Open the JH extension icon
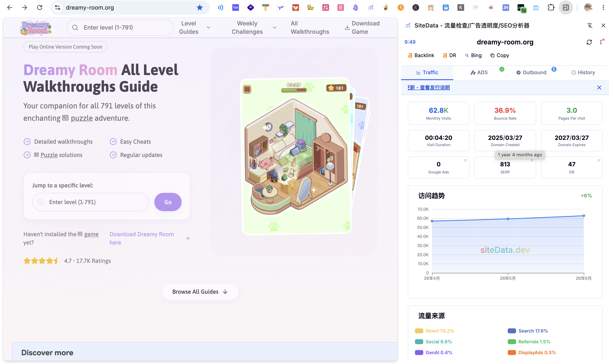This screenshot has width=613, height=364. pyautogui.click(x=506, y=8)
